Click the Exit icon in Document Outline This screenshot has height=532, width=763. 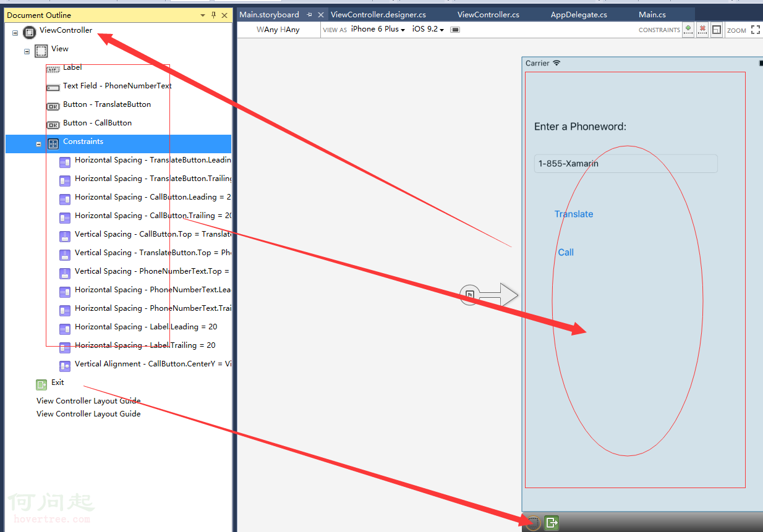(41, 384)
